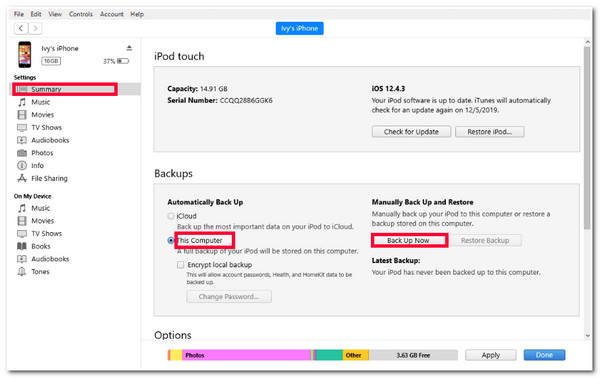Click the Info circle icon
The height and width of the screenshot is (378, 600).
coord(22,165)
